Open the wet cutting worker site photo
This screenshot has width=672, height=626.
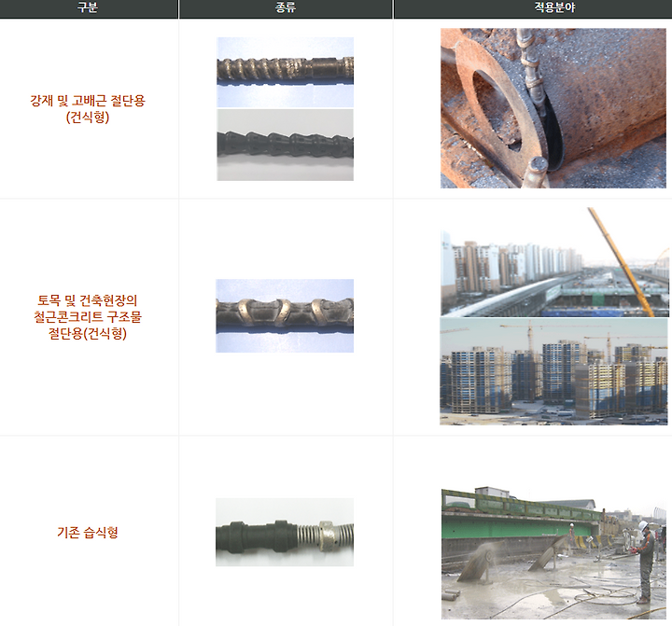tap(553, 552)
